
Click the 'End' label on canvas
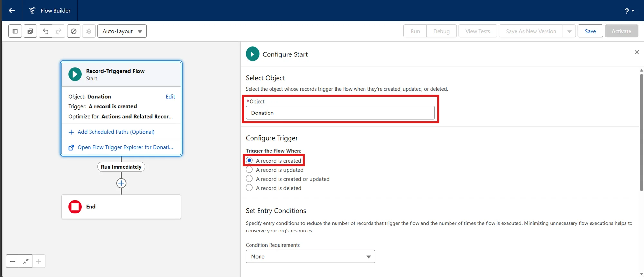tap(91, 207)
